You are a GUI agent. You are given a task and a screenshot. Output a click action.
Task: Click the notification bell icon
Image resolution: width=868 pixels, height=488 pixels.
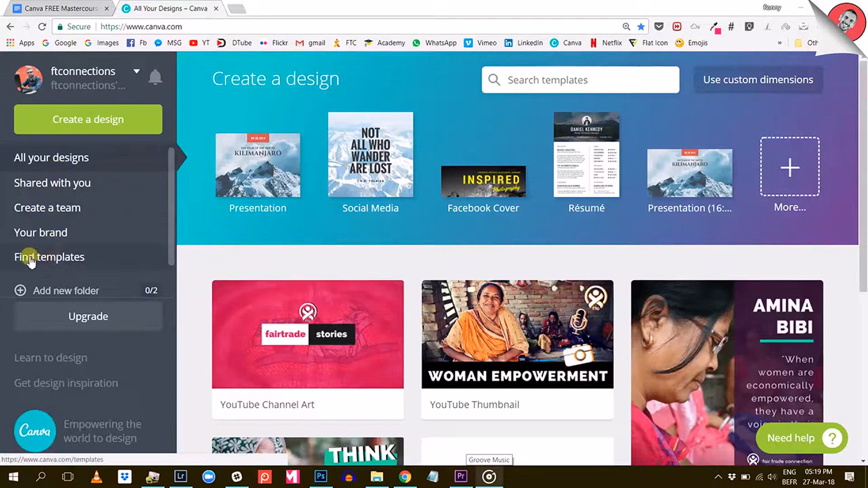pyautogui.click(x=155, y=77)
